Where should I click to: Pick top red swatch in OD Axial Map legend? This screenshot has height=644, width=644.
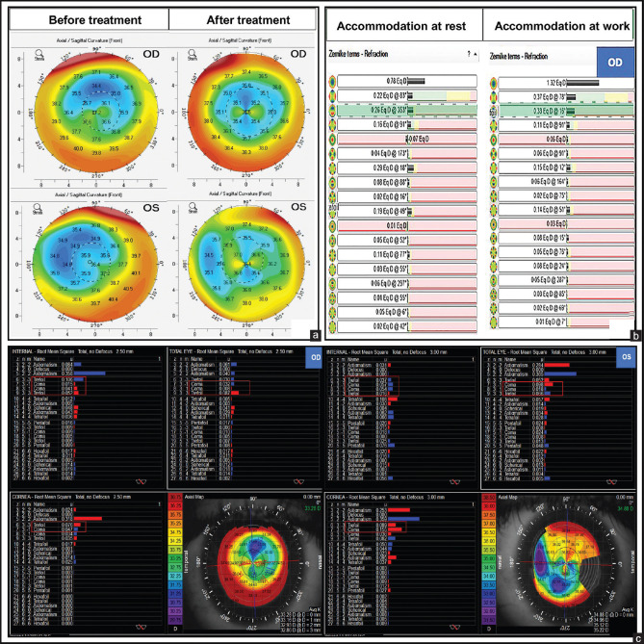tap(175, 497)
